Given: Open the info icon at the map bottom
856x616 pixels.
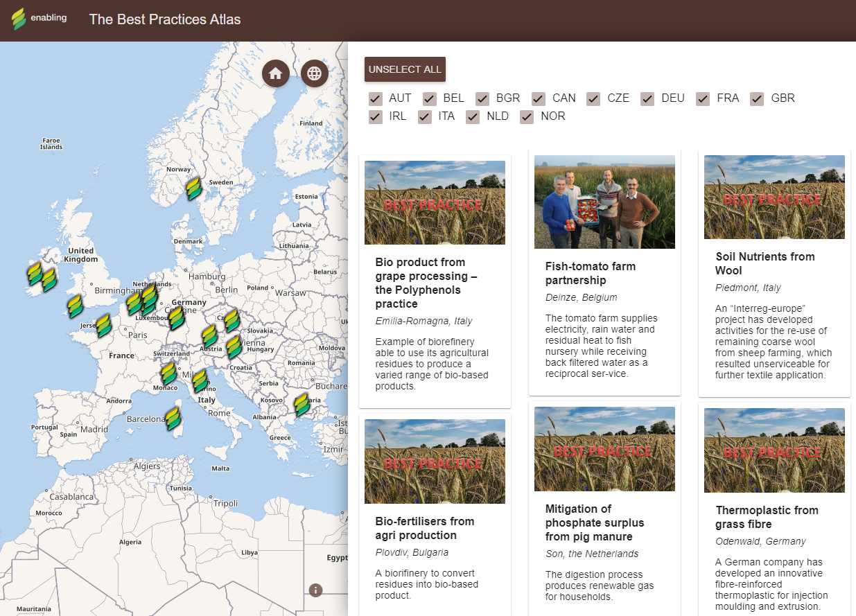Looking at the screenshot, I should pos(315,590).
